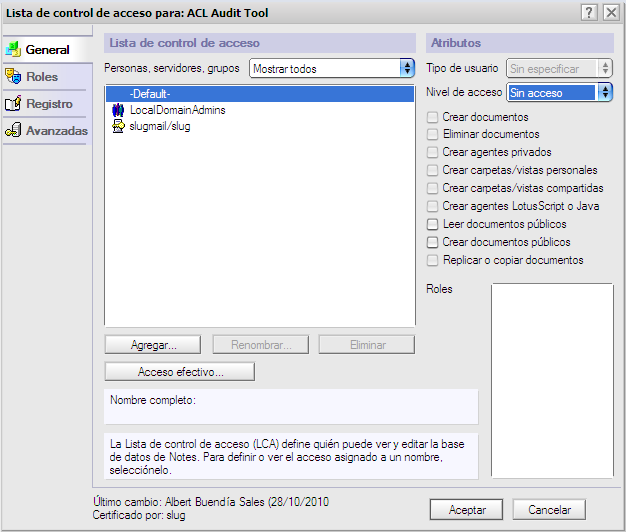This screenshot has width=626, height=532.
Task: Click the Certificado por: slug text
Action: [139, 515]
